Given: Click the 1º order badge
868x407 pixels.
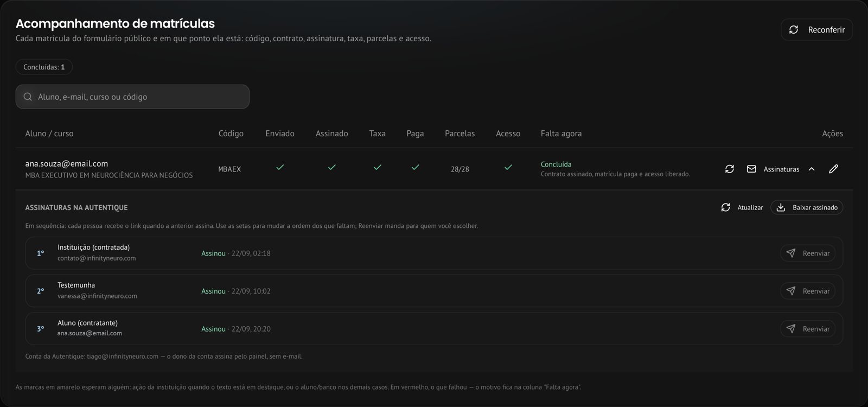Looking at the screenshot, I should click(x=40, y=253).
